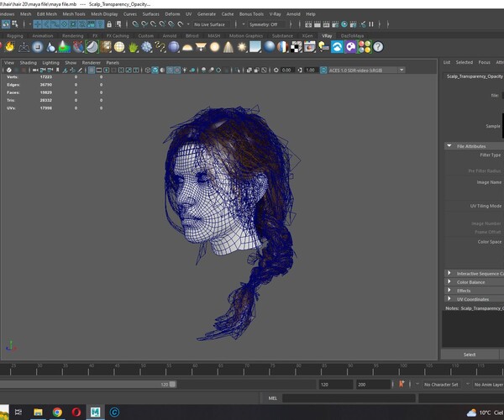This screenshot has height=420, width=504.
Task: Click the lock selection padlock icon
Action: click(x=109, y=24)
